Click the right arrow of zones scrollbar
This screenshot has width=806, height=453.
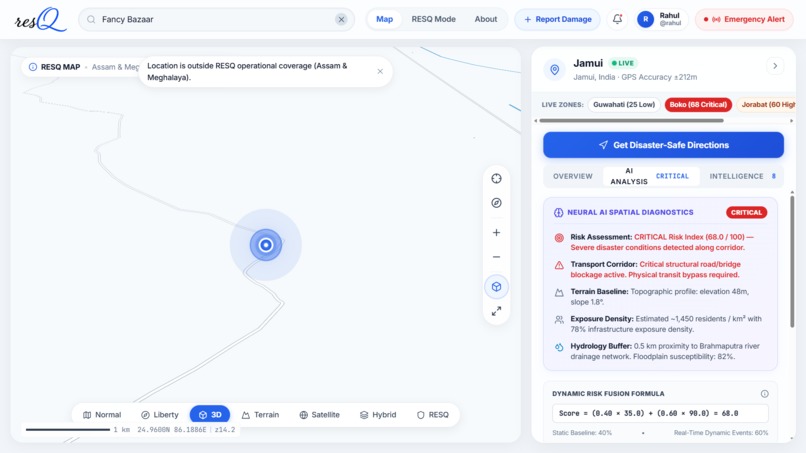point(792,121)
